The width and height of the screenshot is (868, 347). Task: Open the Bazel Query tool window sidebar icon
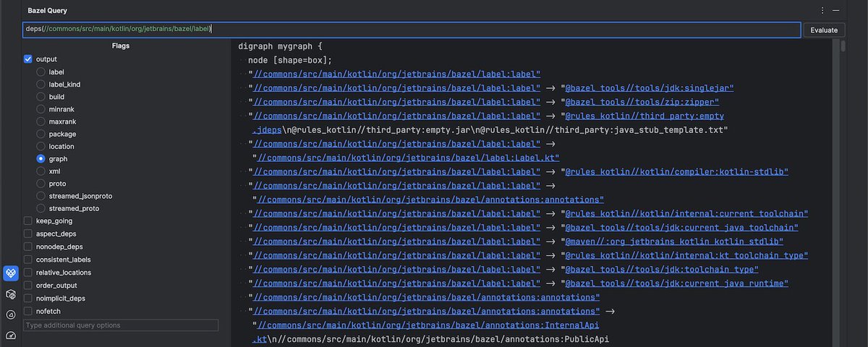coord(10,273)
